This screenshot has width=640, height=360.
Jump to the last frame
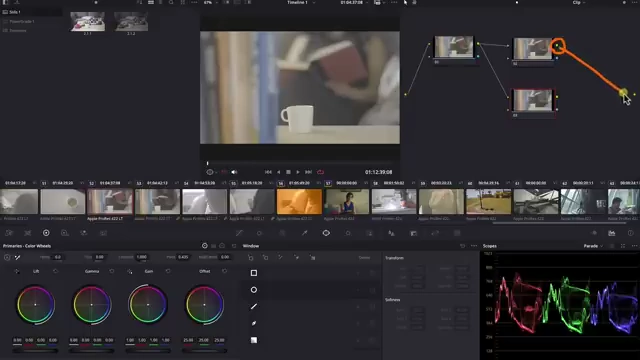coord(309,172)
